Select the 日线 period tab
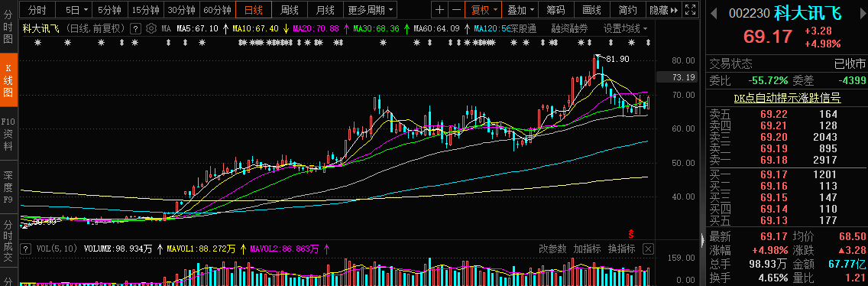Viewport: 868px width, 286px height. 254,9
